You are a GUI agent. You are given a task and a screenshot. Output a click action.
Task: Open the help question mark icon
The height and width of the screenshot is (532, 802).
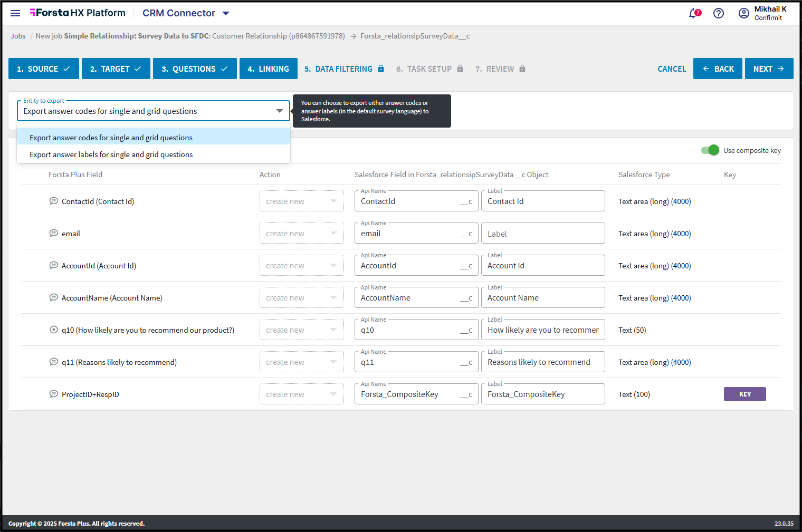719,13
